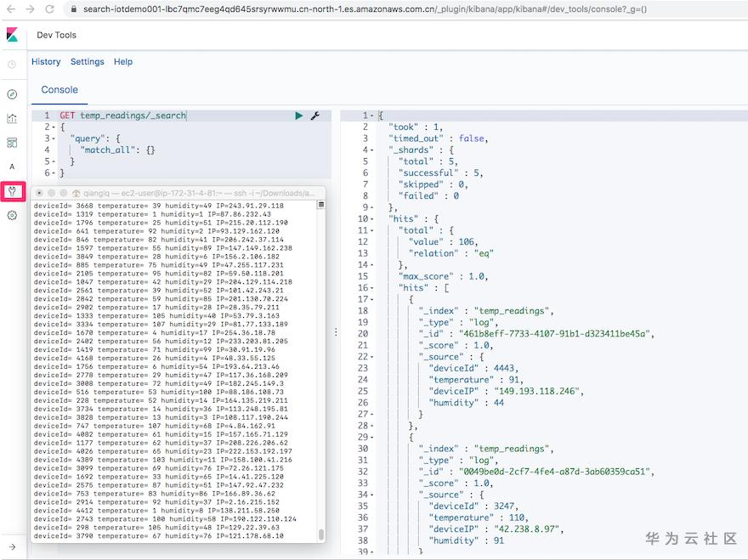
Task: Collapse request editor line 3 query fold
Action: point(54,139)
